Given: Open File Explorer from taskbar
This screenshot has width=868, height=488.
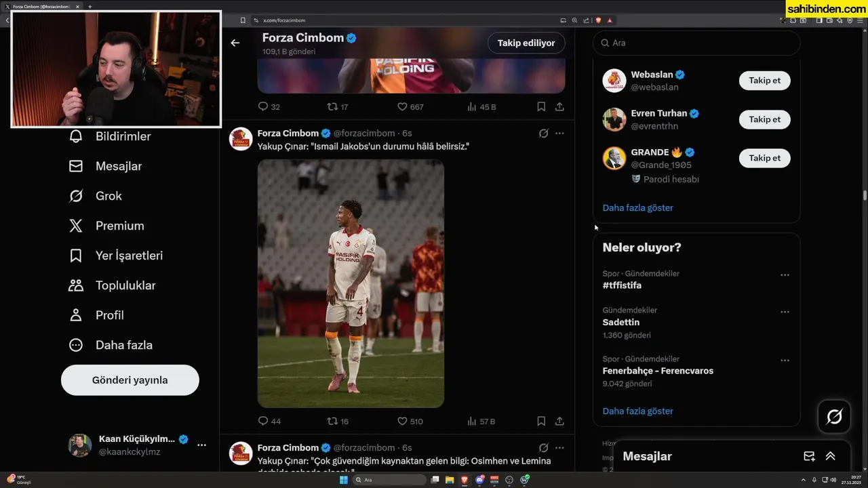Looking at the screenshot, I should [x=450, y=480].
